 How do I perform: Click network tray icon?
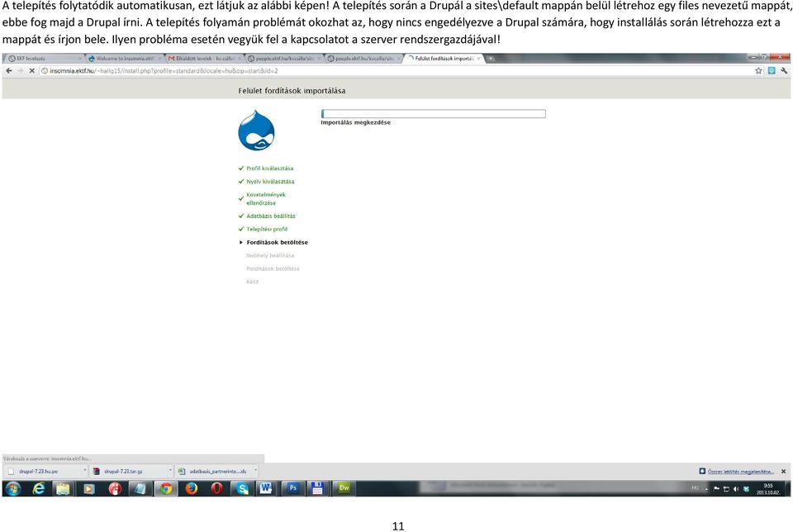point(726,488)
